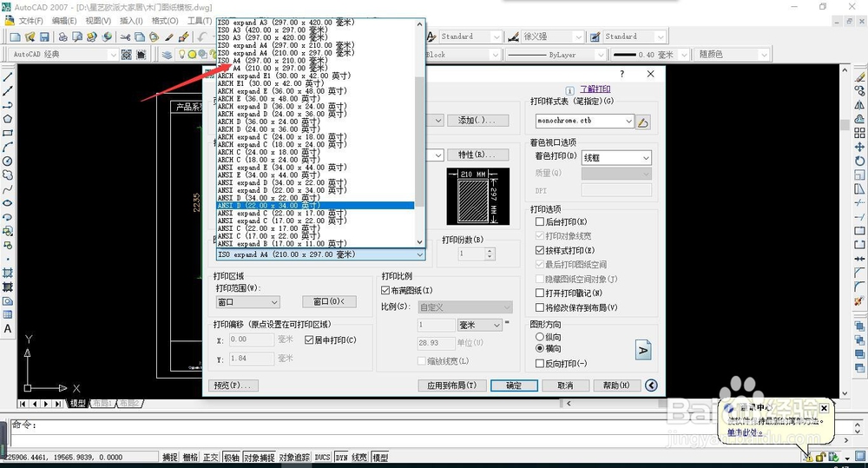This screenshot has height=468, width=868.
Task: Open the 着色打印 线框 dropdown
Action: tap(616, 158)
